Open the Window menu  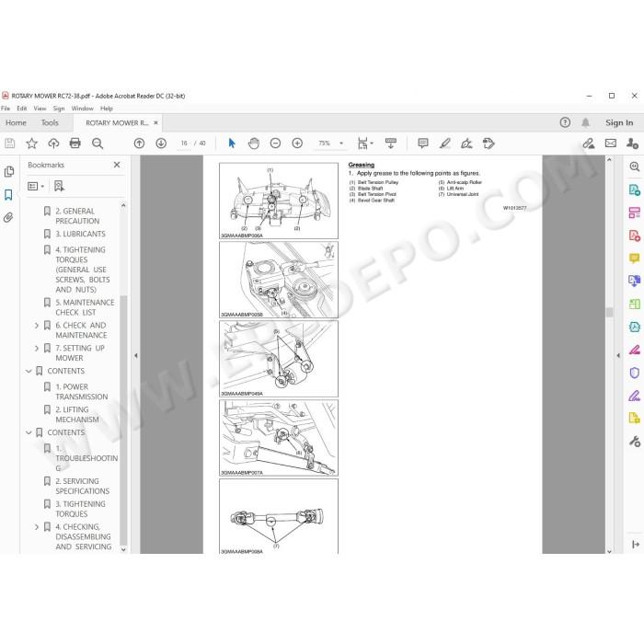pos(83,109)
